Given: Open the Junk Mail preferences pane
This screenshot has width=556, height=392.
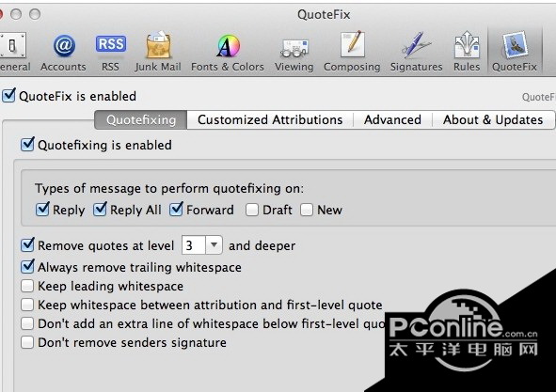Looking at the screenshot, I should click(x=158, y=52).
